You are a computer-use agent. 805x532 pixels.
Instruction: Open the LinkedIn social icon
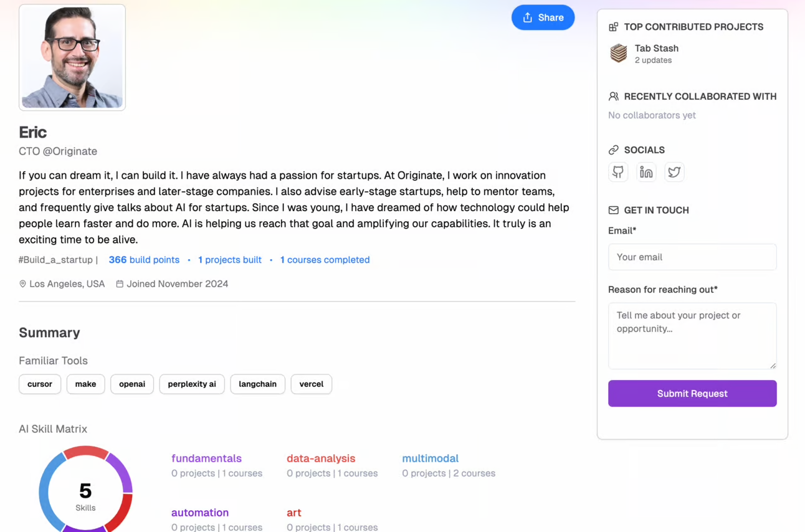646,172
